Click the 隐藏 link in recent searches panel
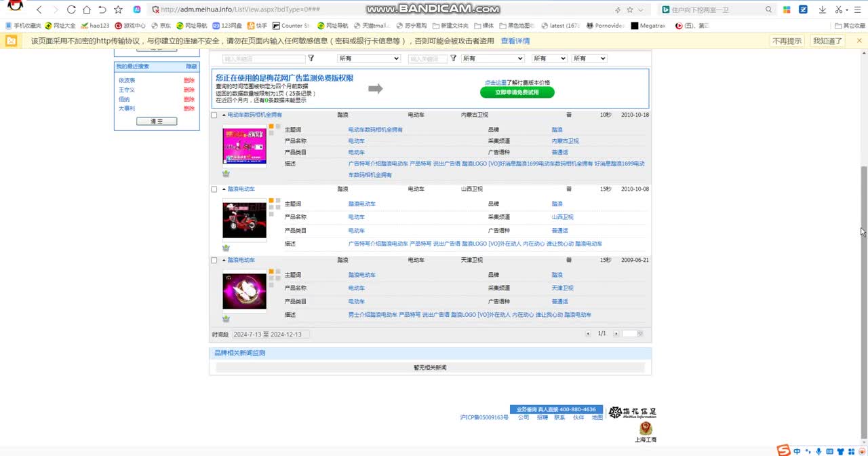Image resolution: width=868 pixels, height=456 pixels. [191, 66]
